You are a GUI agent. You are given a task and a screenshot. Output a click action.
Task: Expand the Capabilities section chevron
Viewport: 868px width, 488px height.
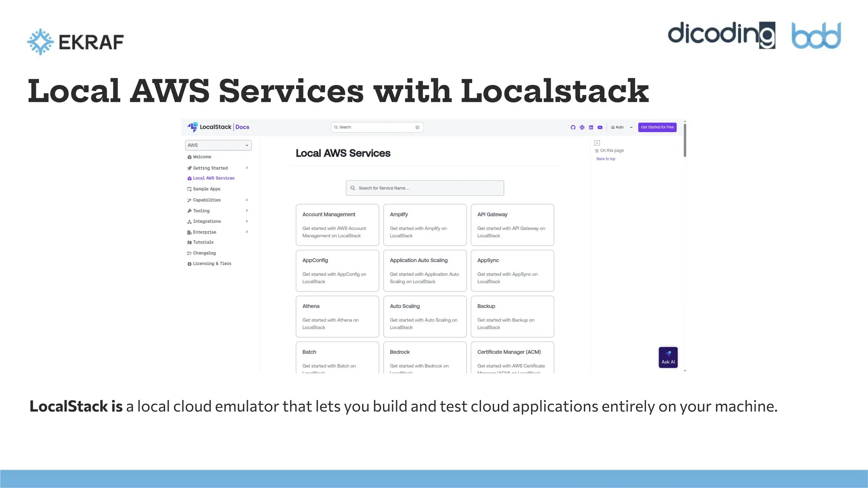247,200
